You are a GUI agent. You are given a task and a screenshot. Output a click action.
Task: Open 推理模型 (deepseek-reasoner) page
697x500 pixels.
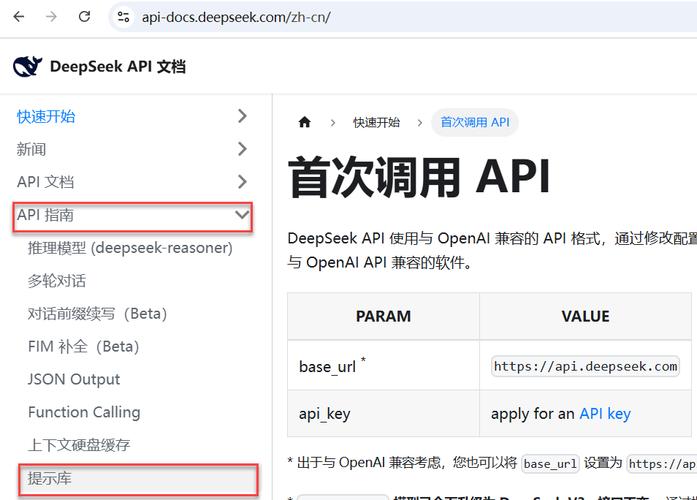pos(130,248)
